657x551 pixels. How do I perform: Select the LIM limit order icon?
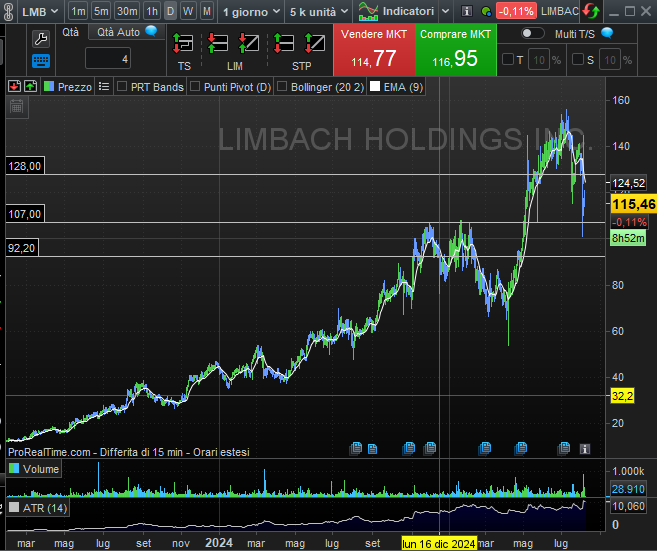(x=235, y=45)
